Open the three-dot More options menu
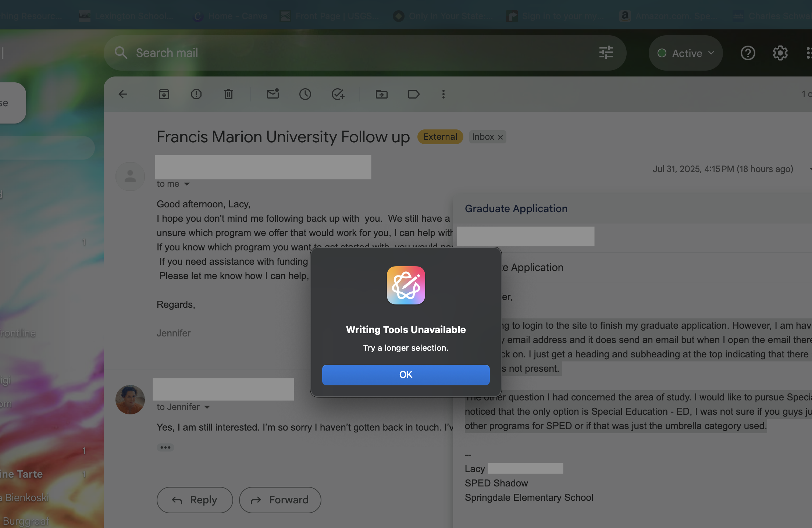The width and height of the screenshot is (812, 528). (x=444, y=94)
